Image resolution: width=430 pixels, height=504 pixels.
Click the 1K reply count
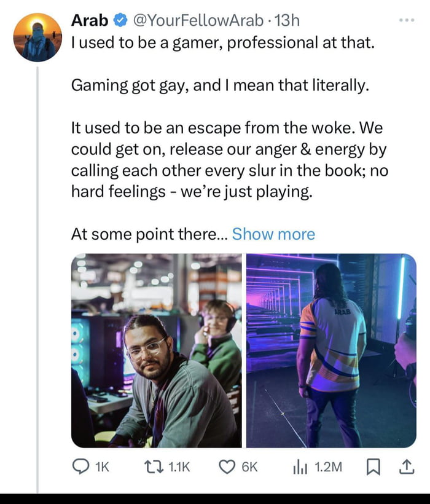[100, 467]
